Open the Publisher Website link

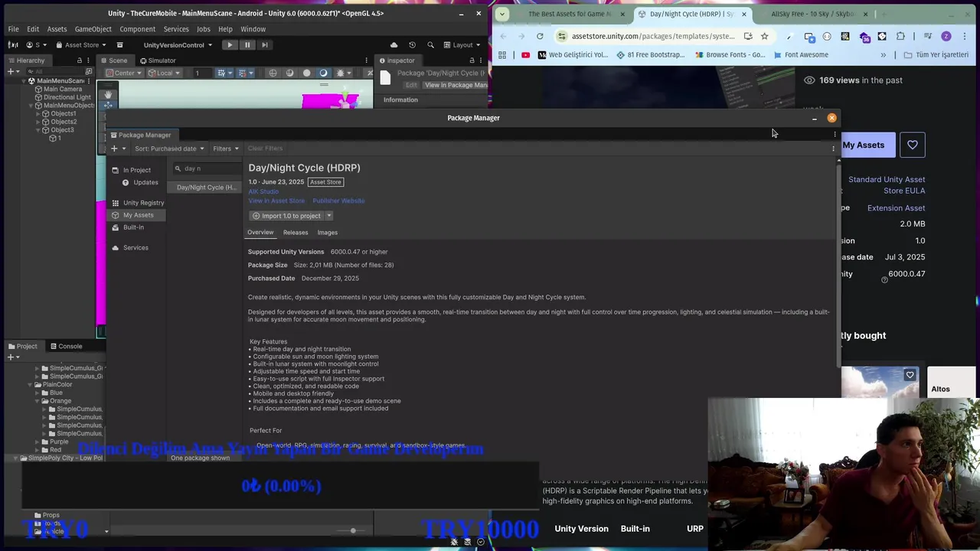click(338, 201)
